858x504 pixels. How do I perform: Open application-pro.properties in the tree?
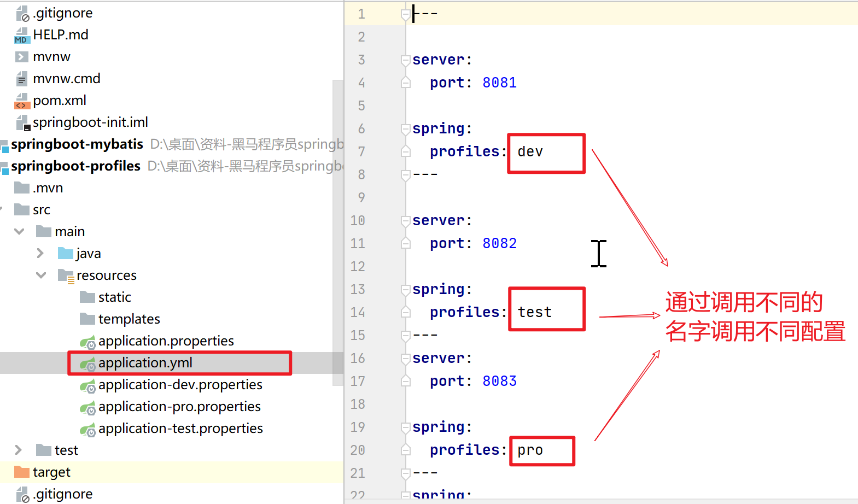[179, 407]
